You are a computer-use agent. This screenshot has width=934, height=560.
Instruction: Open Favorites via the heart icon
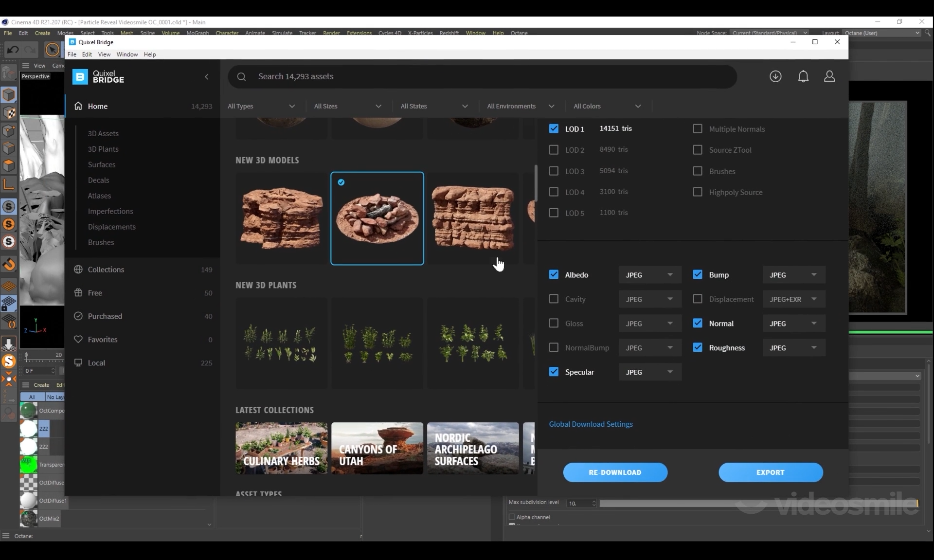(x=78, y=340)
